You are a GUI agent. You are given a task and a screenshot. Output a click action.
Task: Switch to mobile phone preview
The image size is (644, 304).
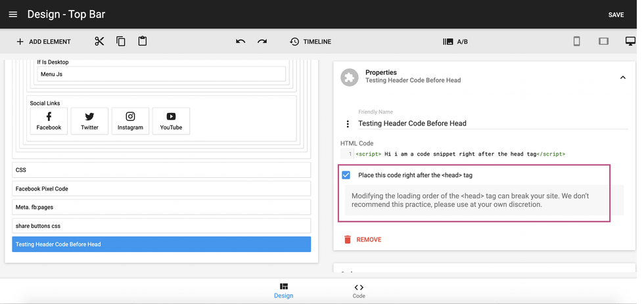[x=577, y=41]
